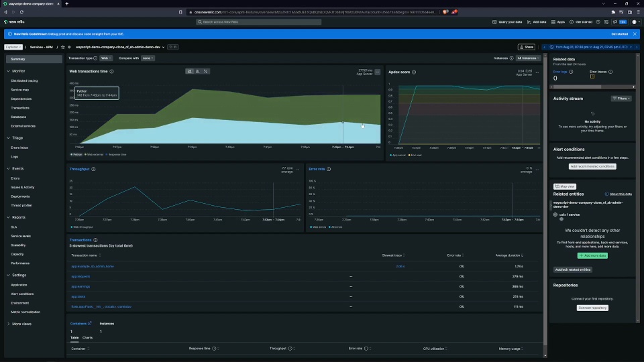Open Transactions section info icon
Screen dimensions: 644x362
coord(96,240)
